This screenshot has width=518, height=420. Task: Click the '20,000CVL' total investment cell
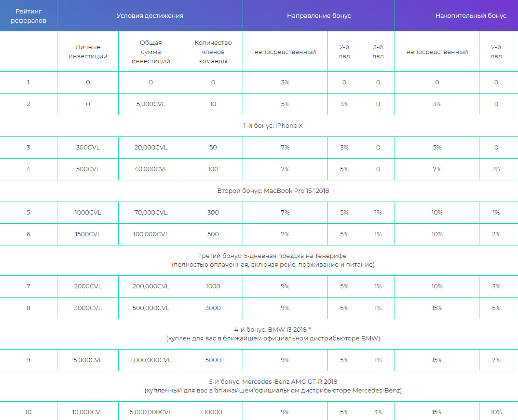(150, 147)
